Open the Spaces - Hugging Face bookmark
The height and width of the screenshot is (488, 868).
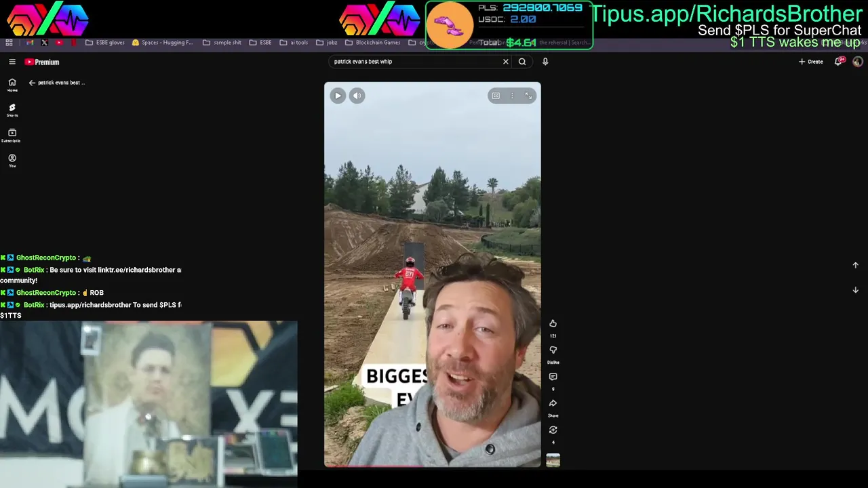coord(162,42)
